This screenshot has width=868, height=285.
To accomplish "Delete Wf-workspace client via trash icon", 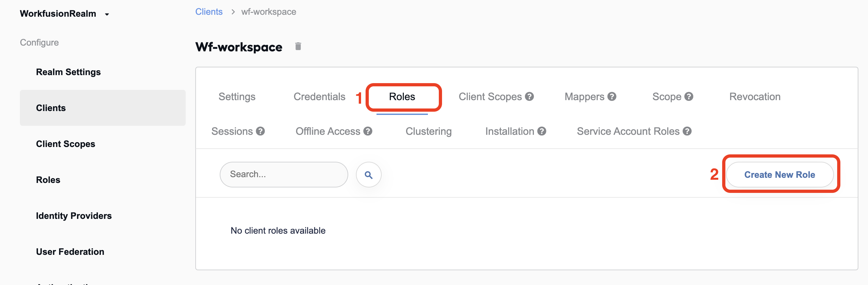I will 298,47.
